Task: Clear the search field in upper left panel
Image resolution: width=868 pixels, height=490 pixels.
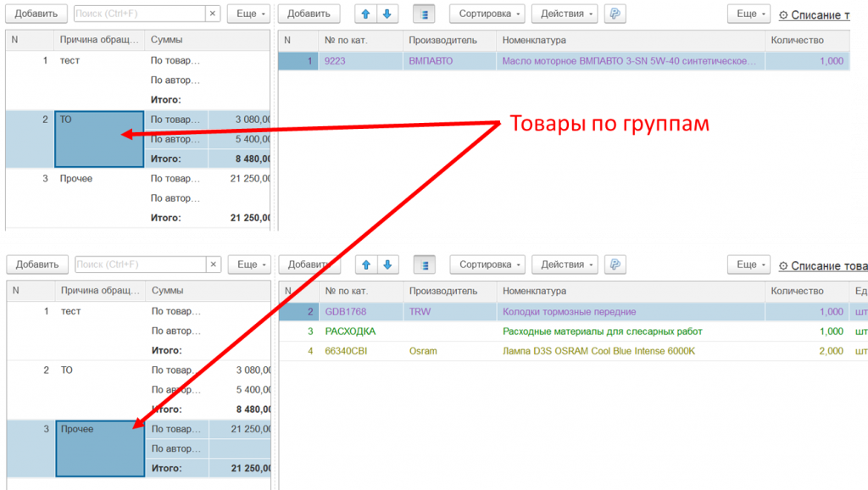Action: pyautogui.click(x=212, y=14)
